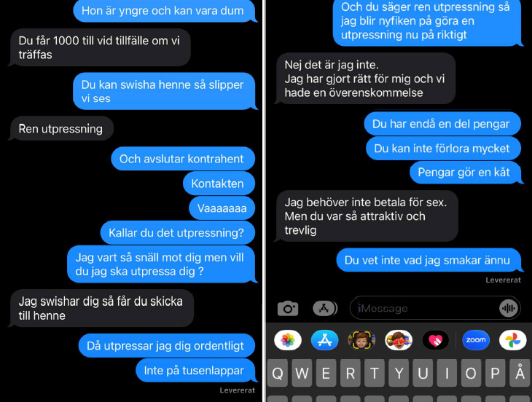Tap the audio message waveform icon
The height and width of the screenshot is (402, 532).
tap(508, 309)
